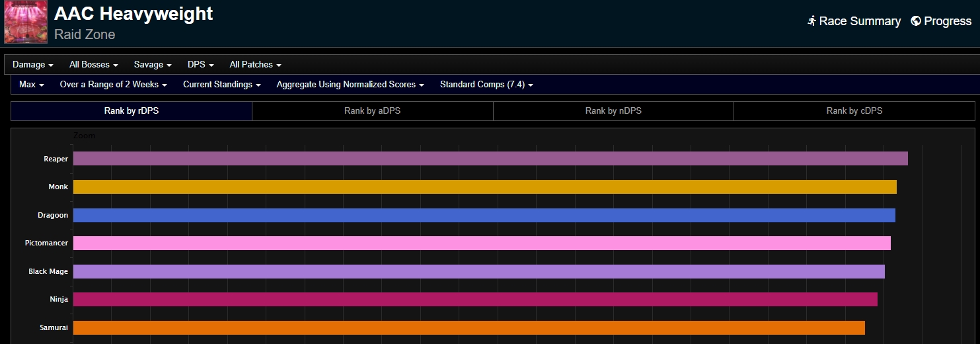Switch to Rank by aDPS tab

373,111
